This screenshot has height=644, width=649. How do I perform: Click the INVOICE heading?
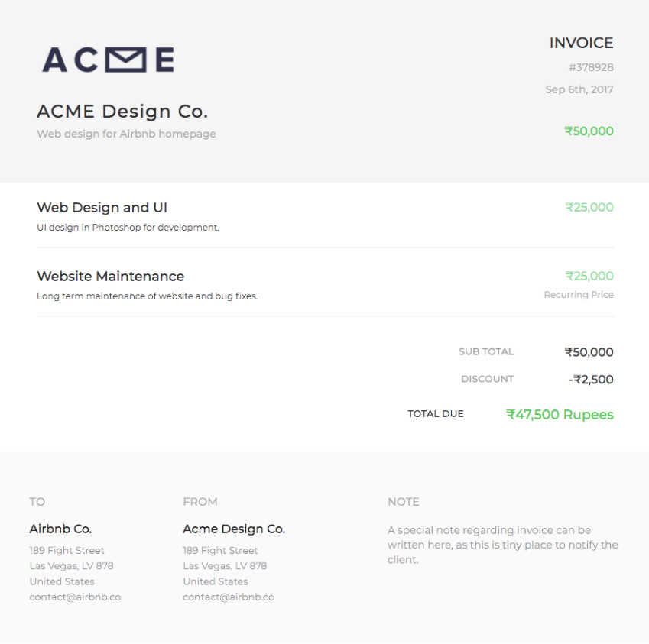click(581, 43)
